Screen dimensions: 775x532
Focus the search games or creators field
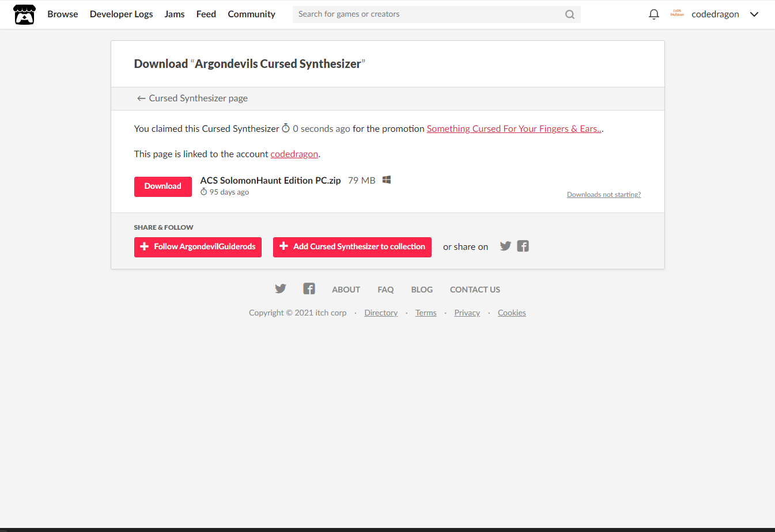436,14
